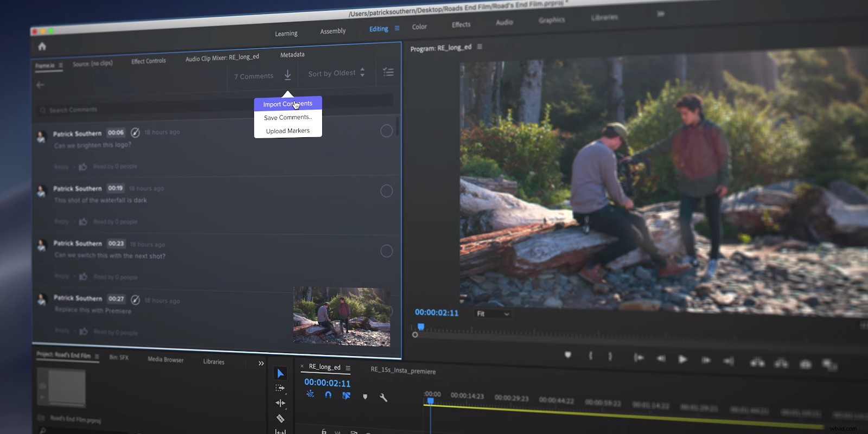Toggle Snap magnet in timeline
The image size is (868, 434).
[328, 395]
